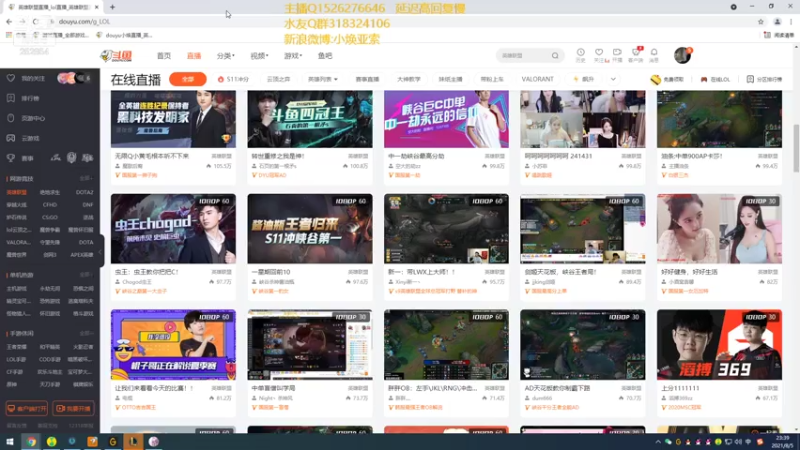Open the 页游中心 sidebar icon
Screen dimensions: 800x450
pyautogui.click(x=11, y=118)
